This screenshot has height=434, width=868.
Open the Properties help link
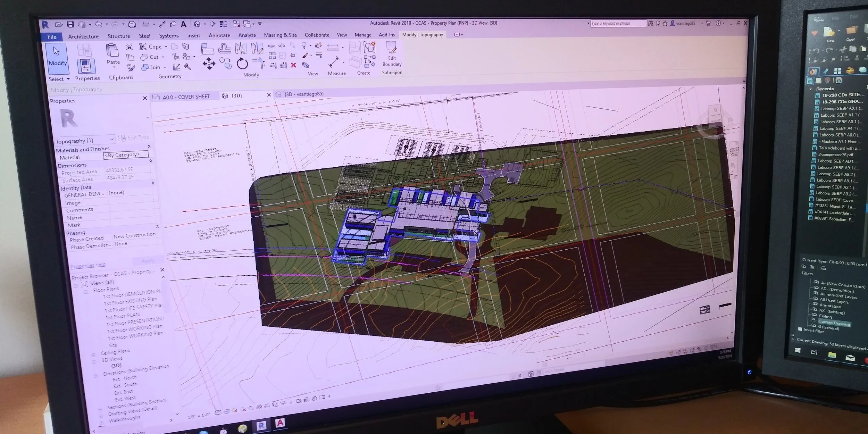click(87, 266)
